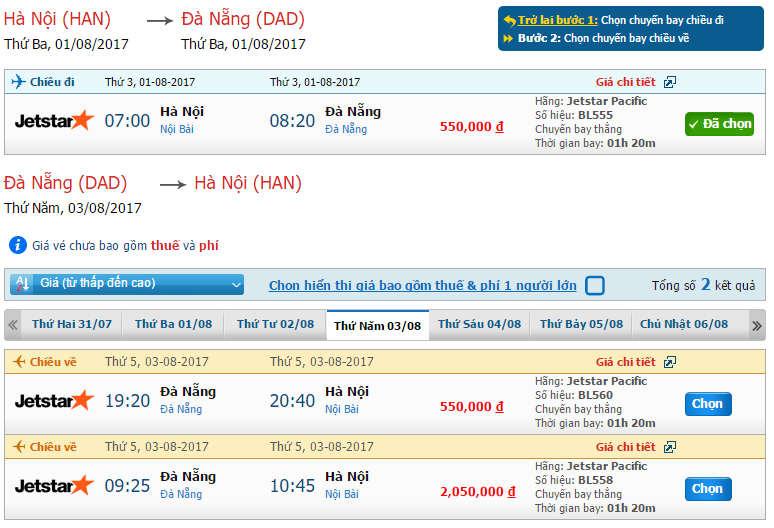Image resolution: width=774 pixels, height=528 pixels.
Task: Click the return airplane icon of the 09:25 flight
Action: coord(19,447)
